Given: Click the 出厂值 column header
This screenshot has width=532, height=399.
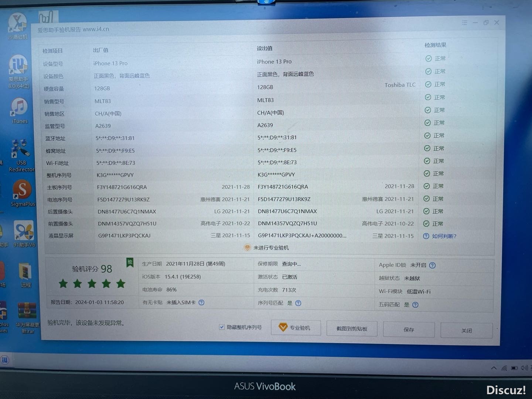Looking at the screenshot, I should (x=100, y=50).
